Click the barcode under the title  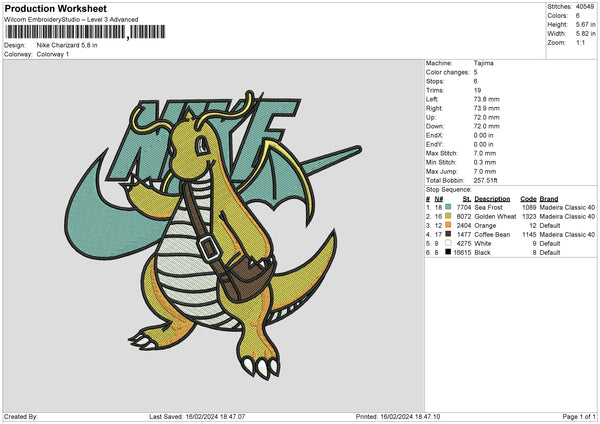pos(85,32)
